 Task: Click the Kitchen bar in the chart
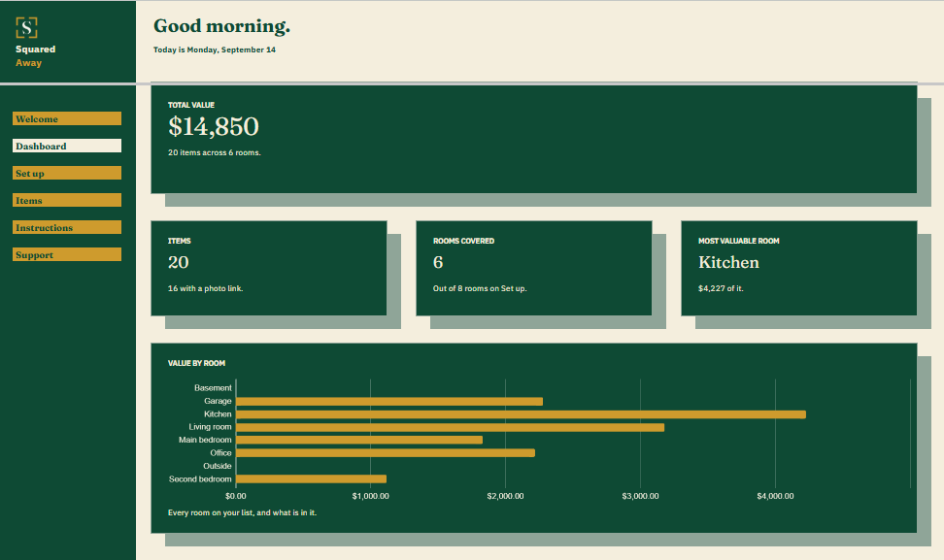click(521, 414)
